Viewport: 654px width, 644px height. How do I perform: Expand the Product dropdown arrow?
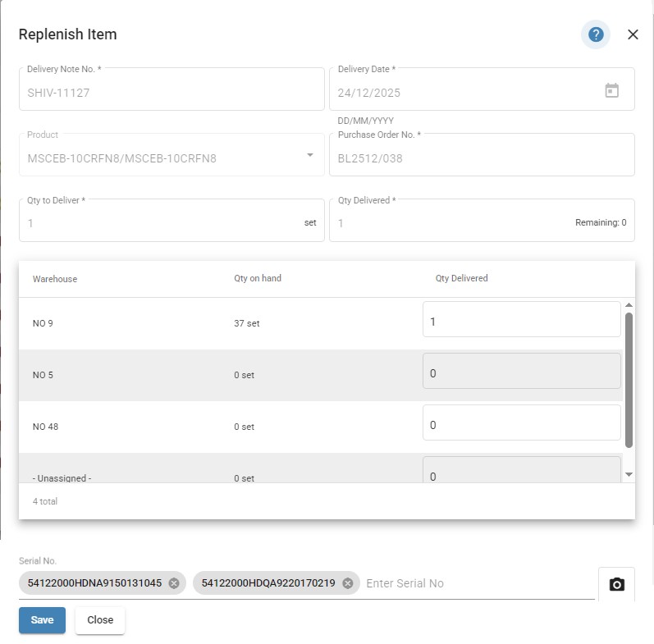[310, 155]
